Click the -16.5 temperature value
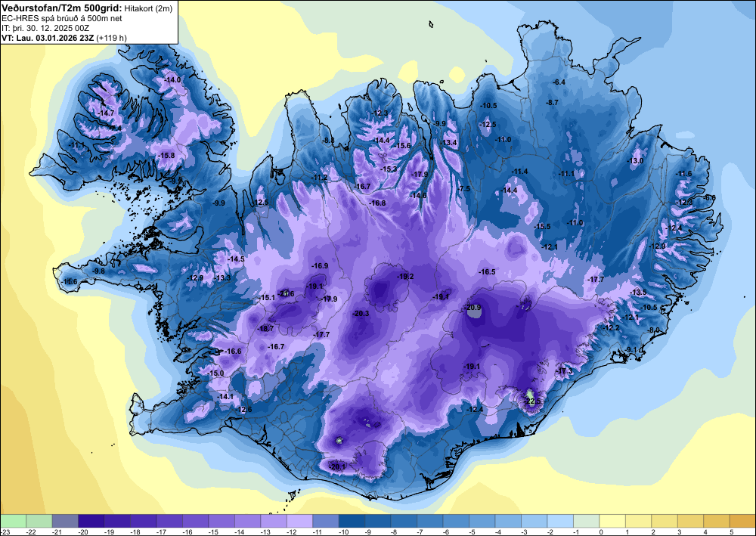 pos(488,272)
